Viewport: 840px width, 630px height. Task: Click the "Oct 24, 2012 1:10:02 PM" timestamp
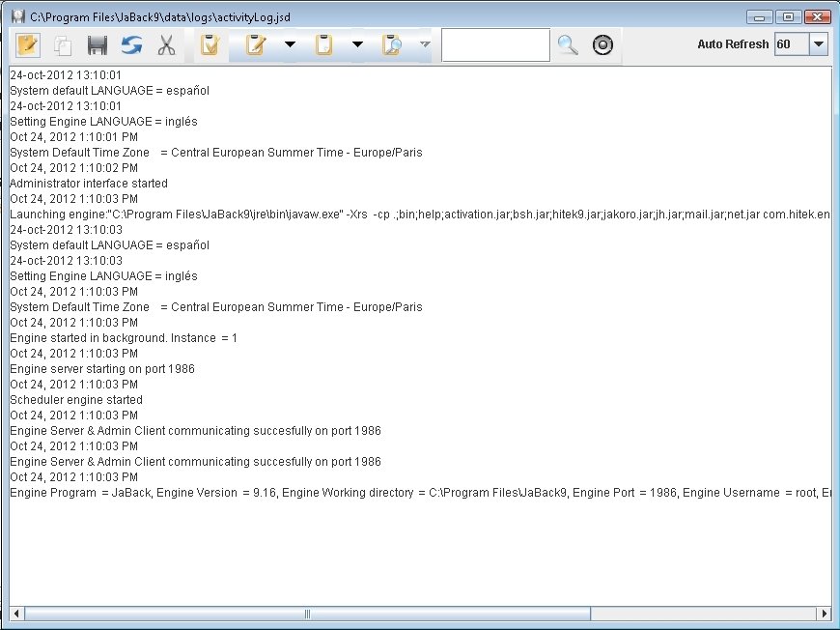tap(74, 168)
